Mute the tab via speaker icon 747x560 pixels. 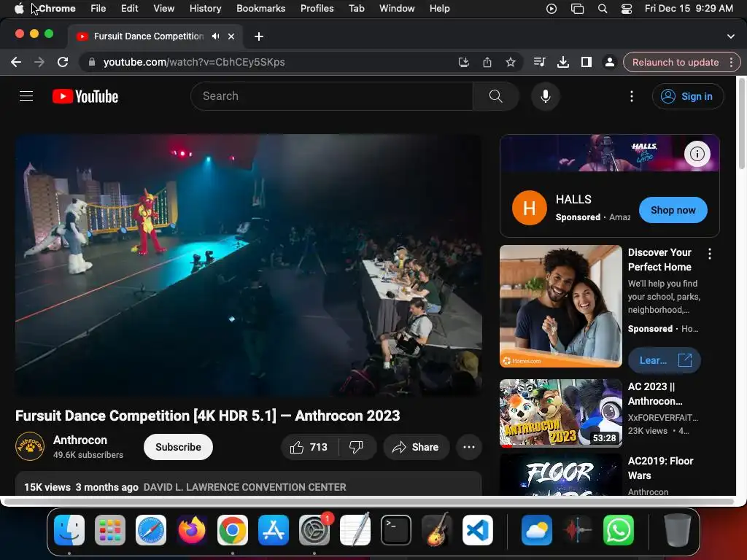click(216, 36)
